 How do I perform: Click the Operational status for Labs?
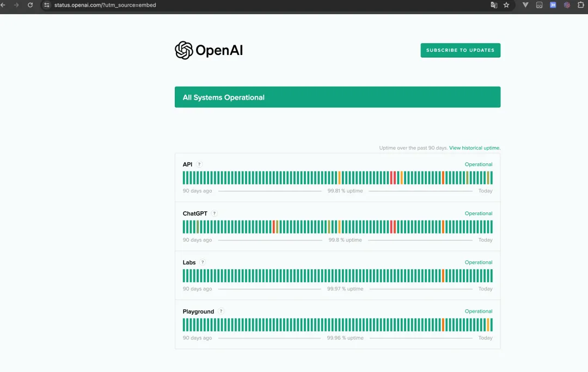tap(479, 263)
